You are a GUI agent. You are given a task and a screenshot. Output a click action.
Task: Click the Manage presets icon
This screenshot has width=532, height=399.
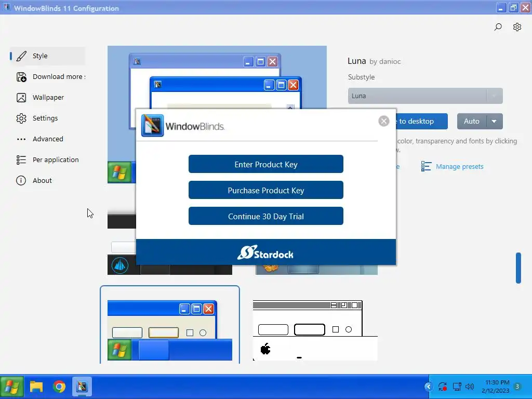(426, 167)
